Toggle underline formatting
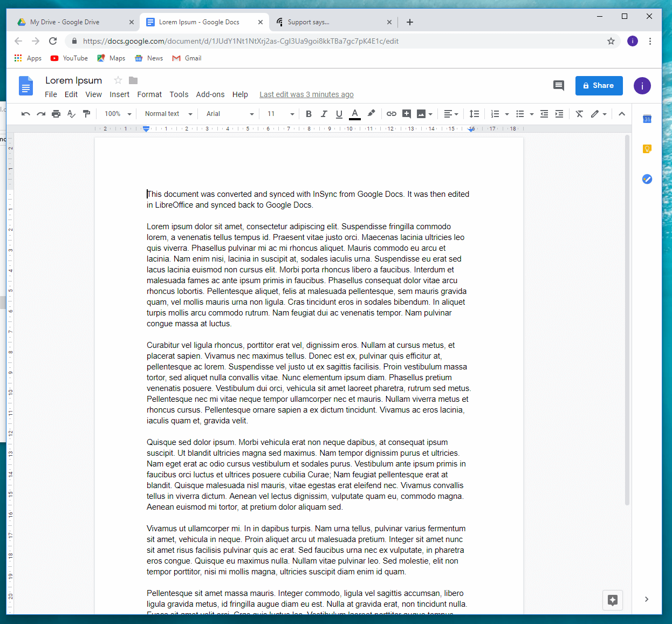Image resolution: width=672 pixels, height=624 pixels. [x=339, y=114]
